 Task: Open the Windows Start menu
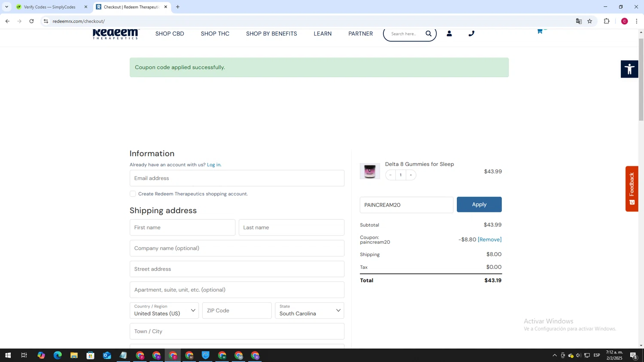point(8,355)
